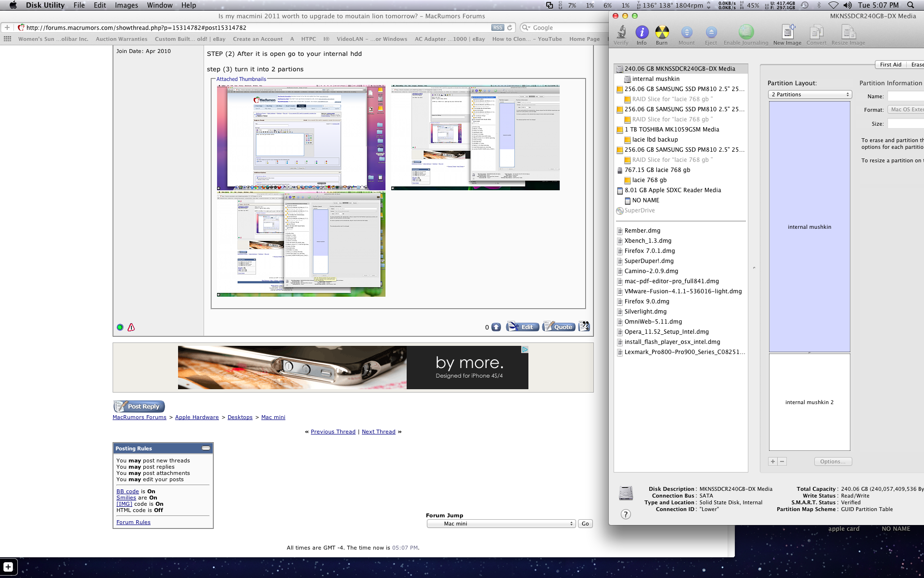The width and height of the screenshot is (924, 578).
Task: Open the Partition Layout dropdown
Action: point(810,94)
